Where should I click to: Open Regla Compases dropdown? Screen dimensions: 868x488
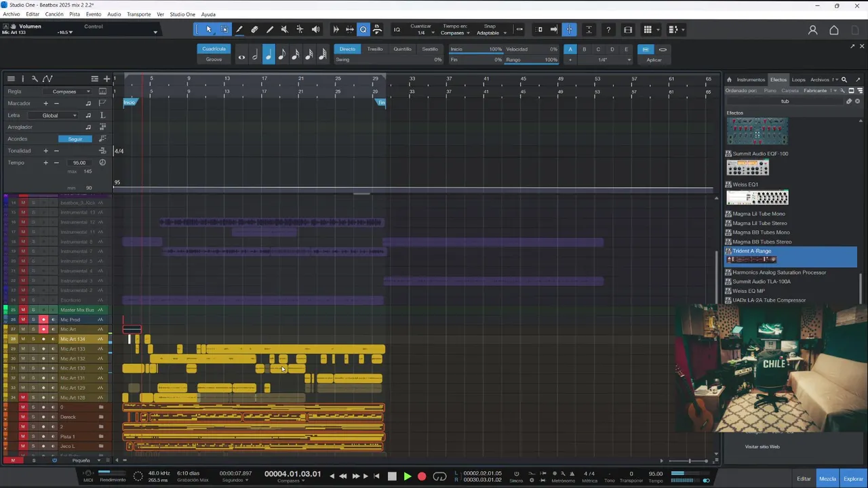67,91
